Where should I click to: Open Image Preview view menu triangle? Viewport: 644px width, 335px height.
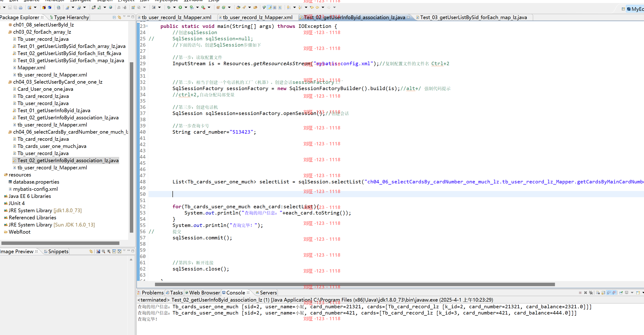pos(125,251)
